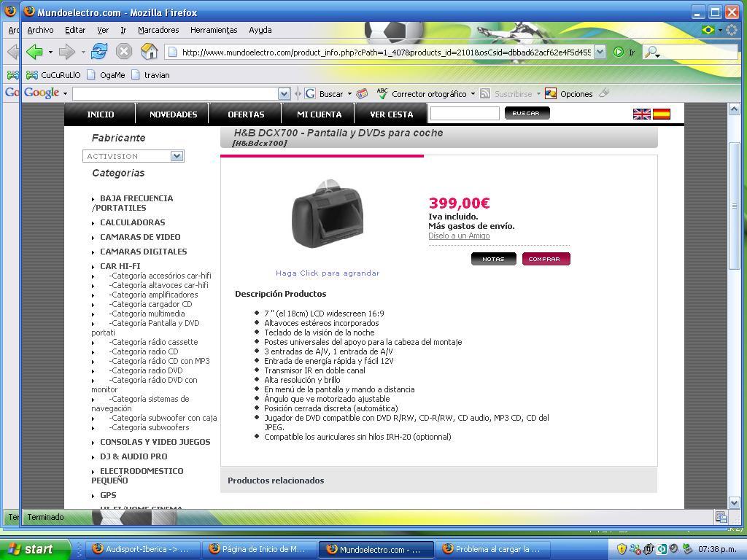Screen dimensions: 747x560
Task: Open the Archivo menu
Action: (40, 29)
